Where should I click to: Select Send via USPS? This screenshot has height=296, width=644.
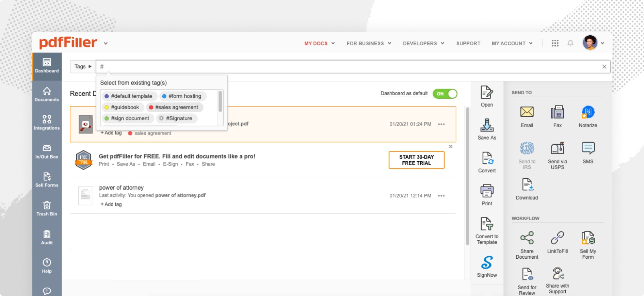click(x=557, y=156)
